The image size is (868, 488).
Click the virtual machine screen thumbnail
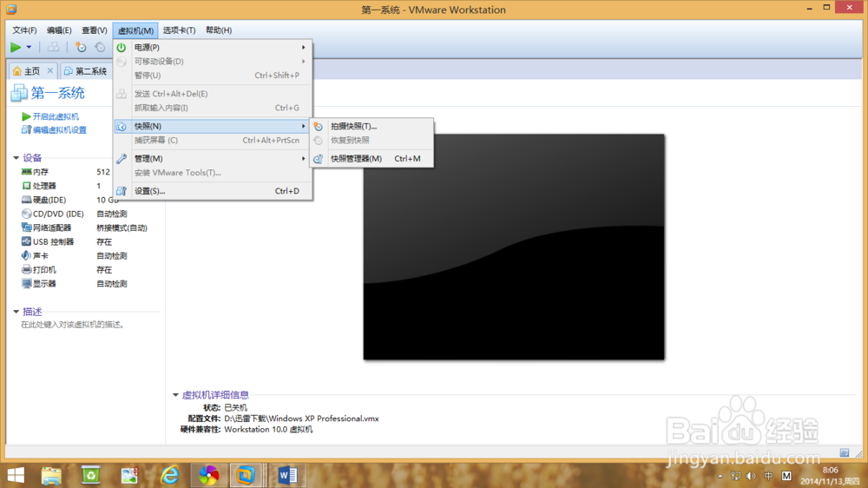514,247
